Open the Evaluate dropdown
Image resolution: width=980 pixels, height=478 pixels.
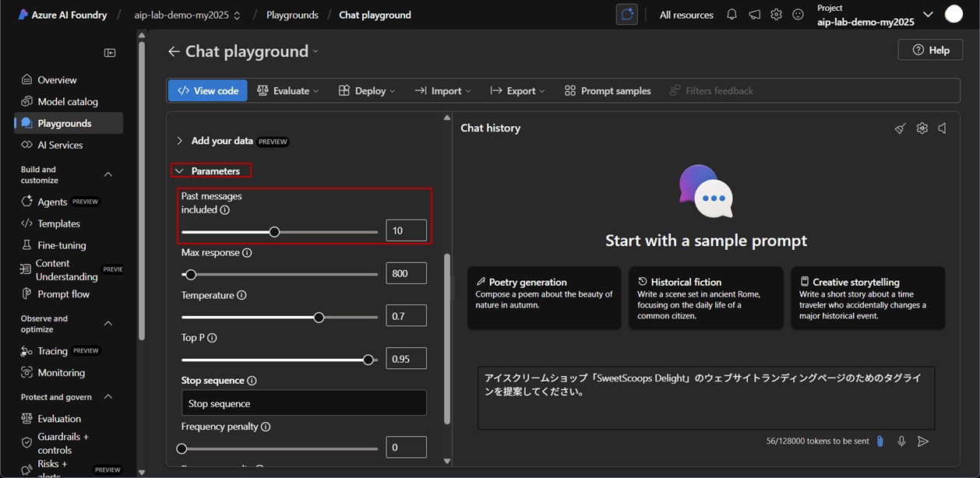[x=288, y=91]
